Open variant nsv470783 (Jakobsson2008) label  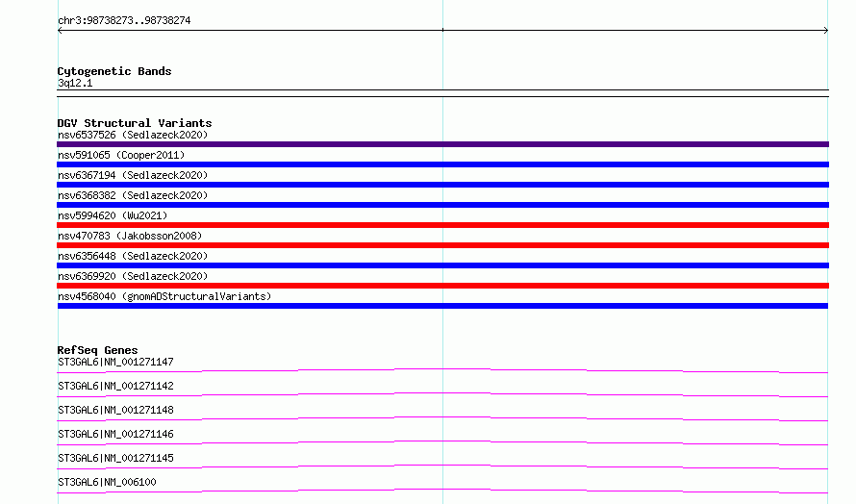point(130,236)
